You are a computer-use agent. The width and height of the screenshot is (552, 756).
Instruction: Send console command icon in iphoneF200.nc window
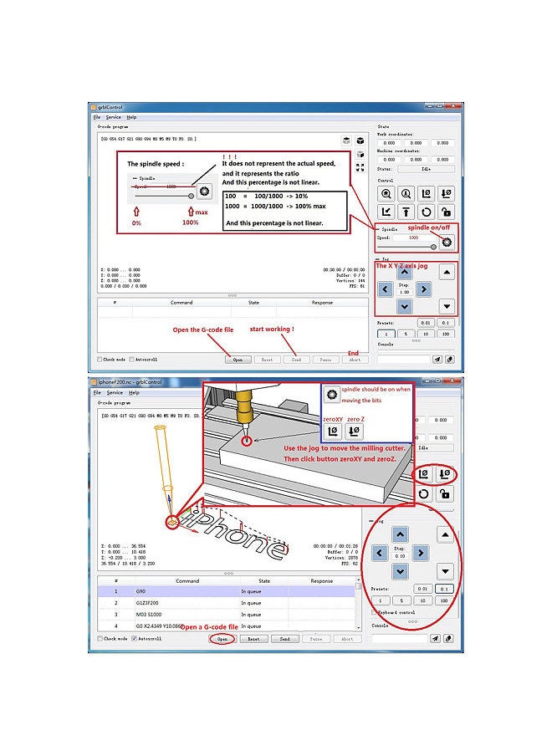[x=436, y=638]
